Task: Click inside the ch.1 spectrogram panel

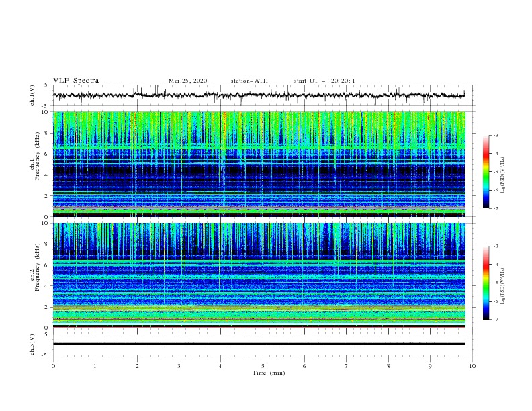Action: [x=259, y=164]
